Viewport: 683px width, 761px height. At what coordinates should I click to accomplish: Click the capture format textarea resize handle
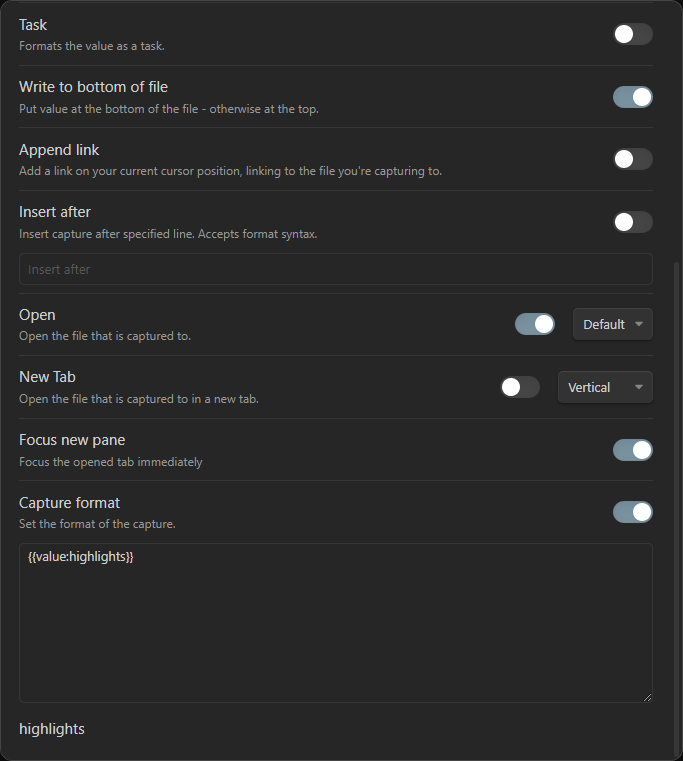pos(647,697)
